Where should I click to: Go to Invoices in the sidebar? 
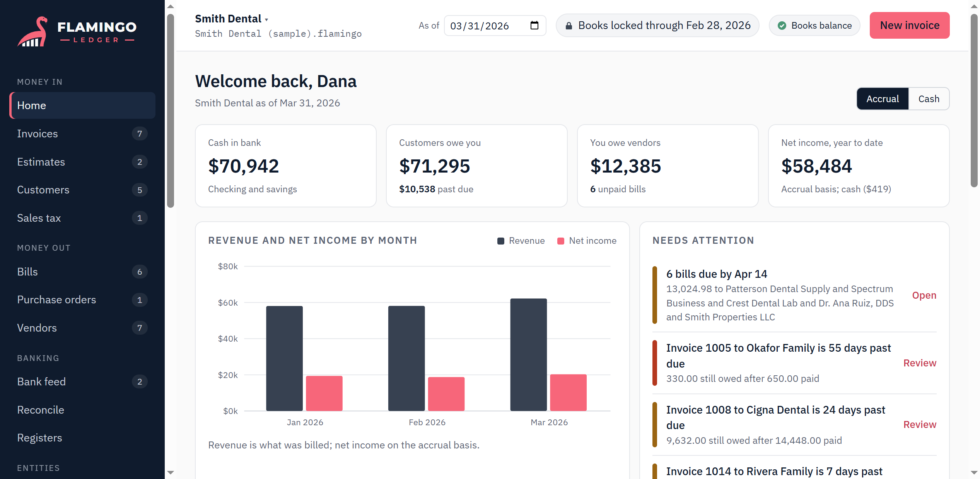[x=82, y=133]
